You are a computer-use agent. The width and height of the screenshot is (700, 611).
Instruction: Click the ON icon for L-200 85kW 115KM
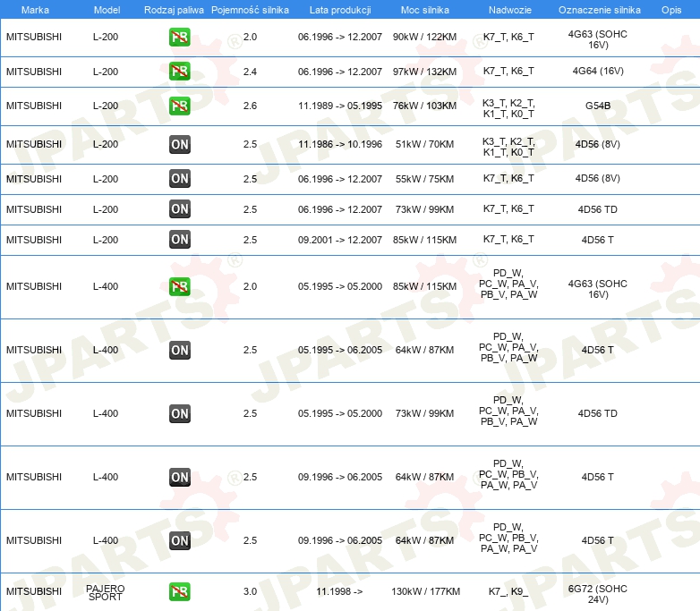(180, 240)
